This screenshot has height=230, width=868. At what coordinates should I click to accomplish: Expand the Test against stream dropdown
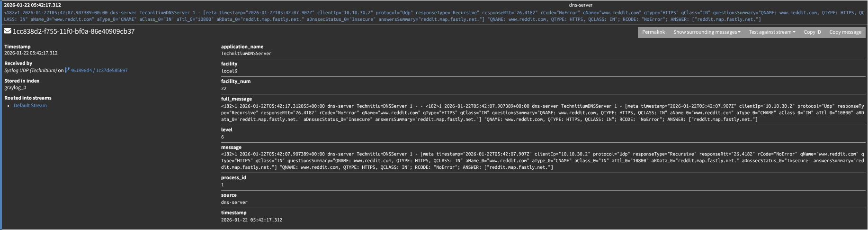(771, 32)
